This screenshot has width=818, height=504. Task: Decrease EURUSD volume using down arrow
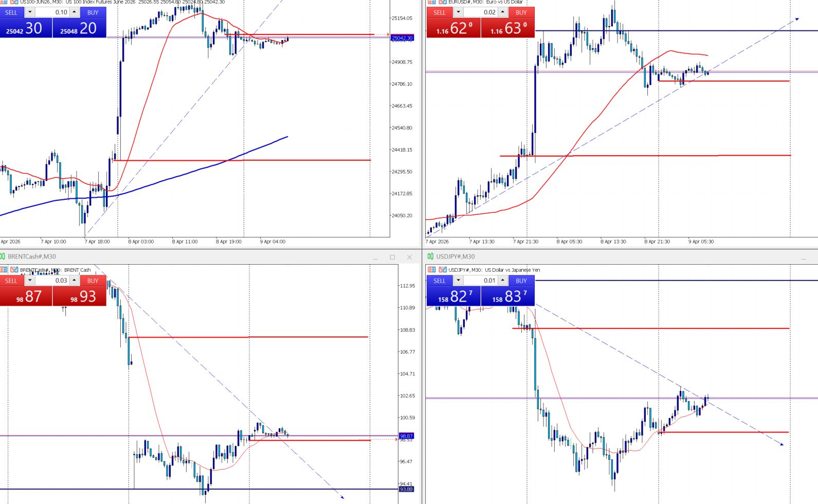point(458,12)
